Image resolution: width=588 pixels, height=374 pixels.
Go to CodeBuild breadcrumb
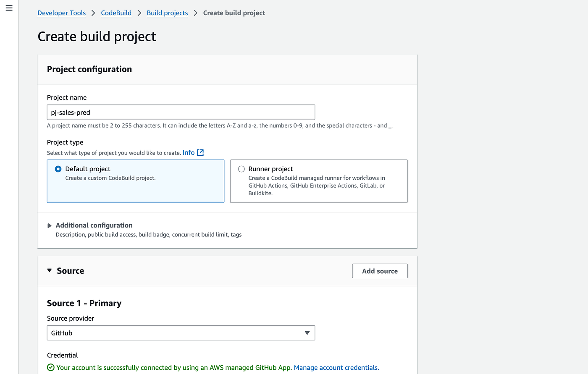click(116, 13)
